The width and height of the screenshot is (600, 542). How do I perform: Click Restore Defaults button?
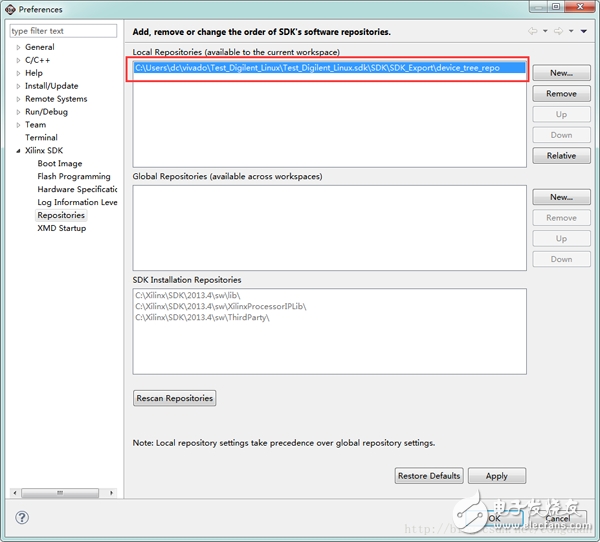[429, 476]
